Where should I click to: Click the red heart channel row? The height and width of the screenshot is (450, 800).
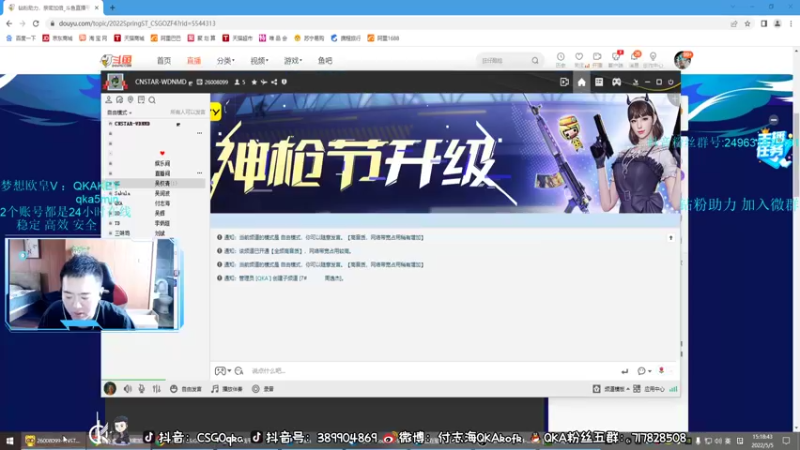click(x=162, y=153)
